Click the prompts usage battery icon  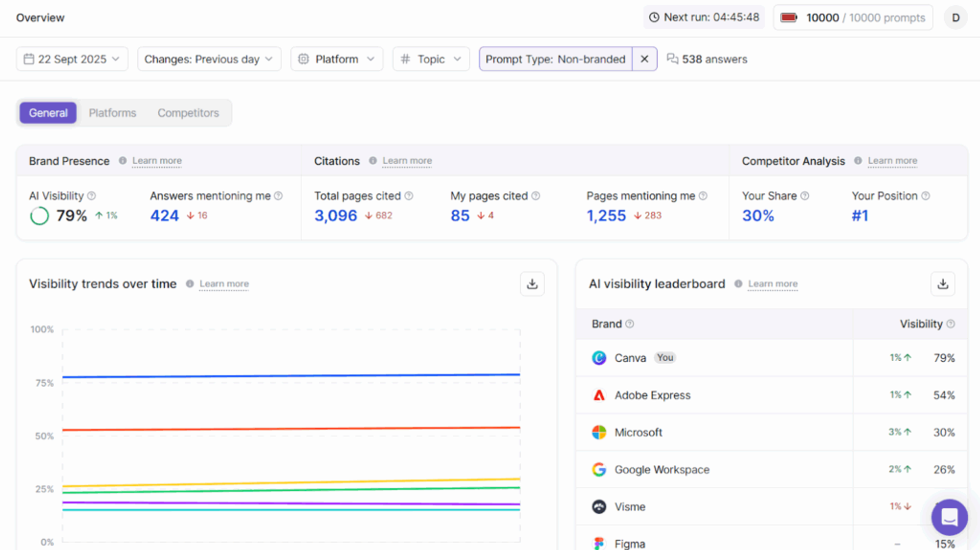click(789, 18)
